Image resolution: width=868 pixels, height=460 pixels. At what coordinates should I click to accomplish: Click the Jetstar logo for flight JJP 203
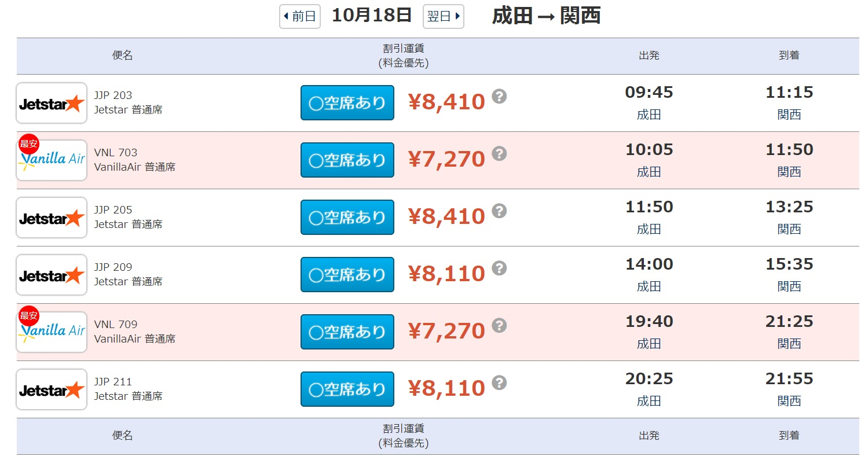[52, 104]
